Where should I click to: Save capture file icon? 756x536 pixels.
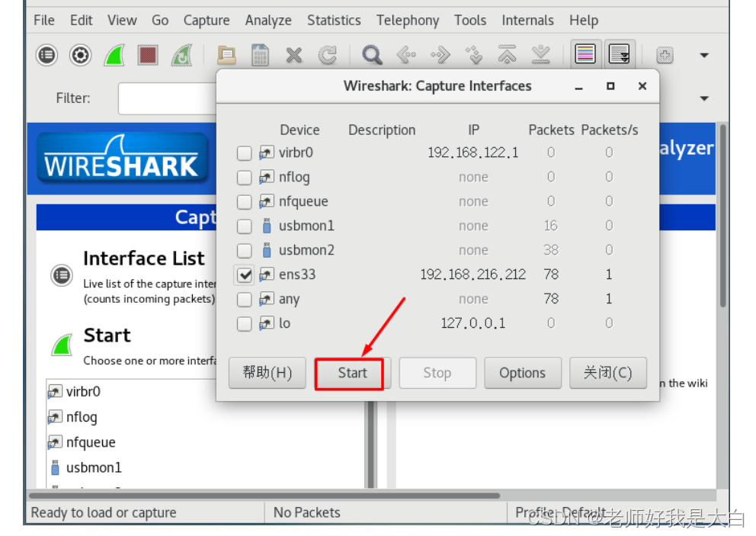click(260, 55)
